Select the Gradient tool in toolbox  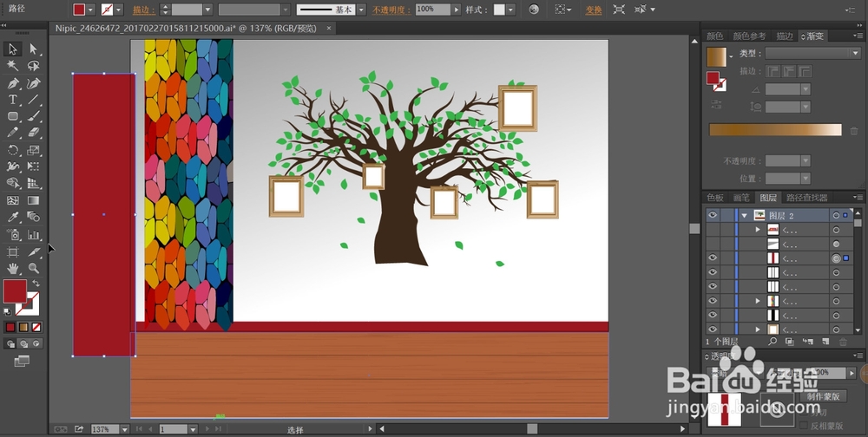pyautogui.click(x=33, y=200)
